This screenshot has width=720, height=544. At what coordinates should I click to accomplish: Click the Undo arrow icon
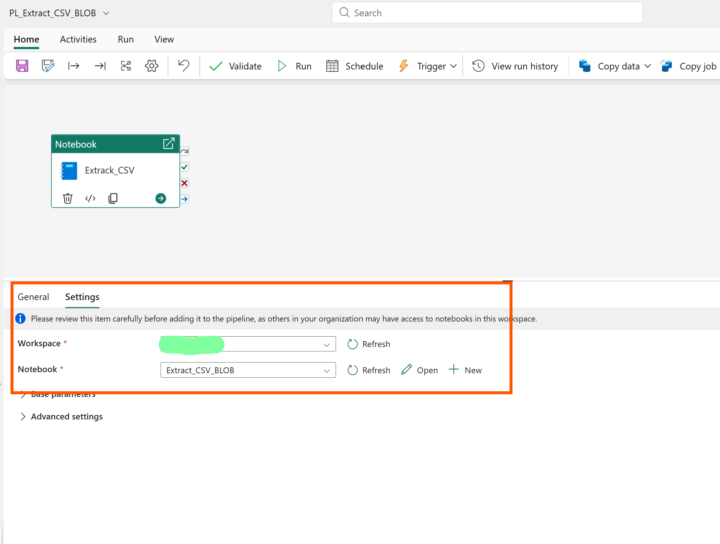[x=184, y=66]
